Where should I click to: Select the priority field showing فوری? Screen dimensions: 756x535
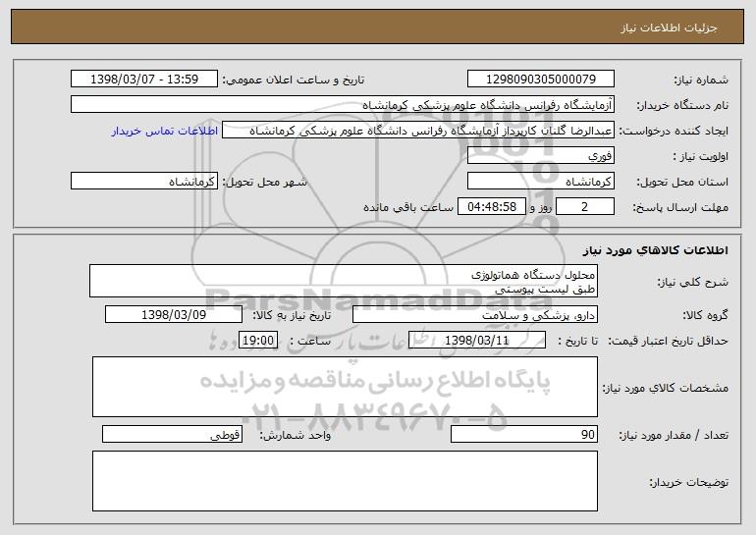[x=540, y=155]
